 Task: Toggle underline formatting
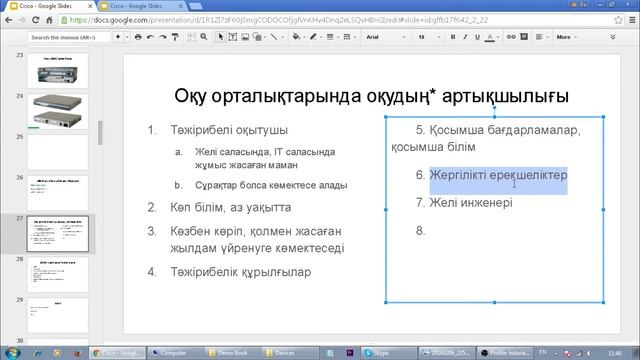pyautogui.click(x=477, y=37)
